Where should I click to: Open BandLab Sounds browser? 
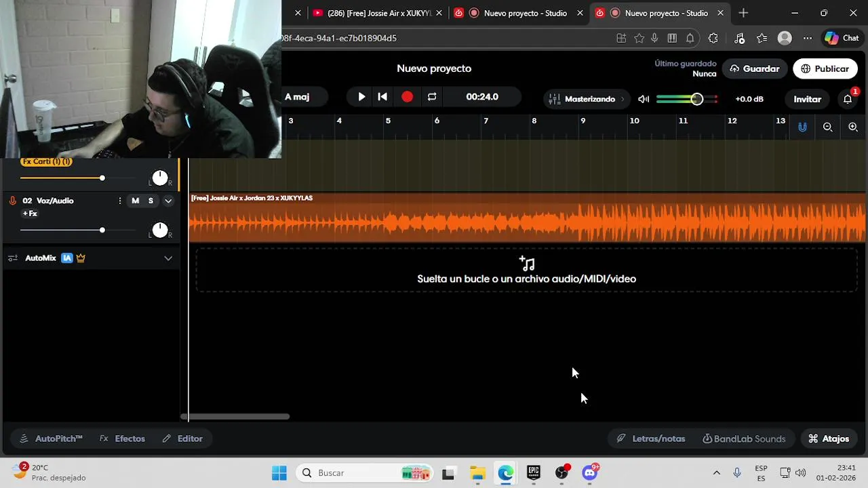coord(744,439)
